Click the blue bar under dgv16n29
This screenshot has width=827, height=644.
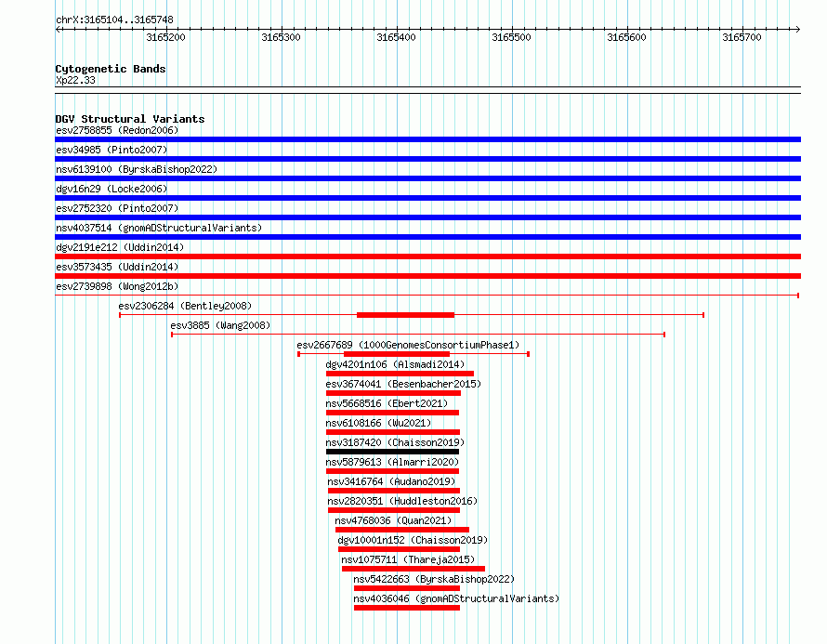click(x=427, y=198)
